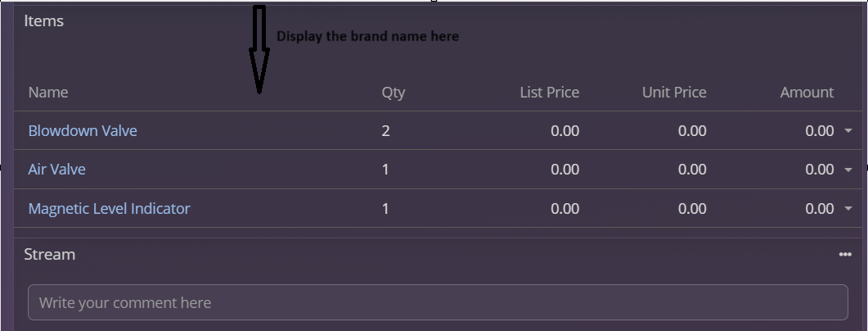Open the Magnetic Level Indicator link
Image resolution: width=868 pixels, height=331 pixels.
pyautogui.click(x=109, y=209)
